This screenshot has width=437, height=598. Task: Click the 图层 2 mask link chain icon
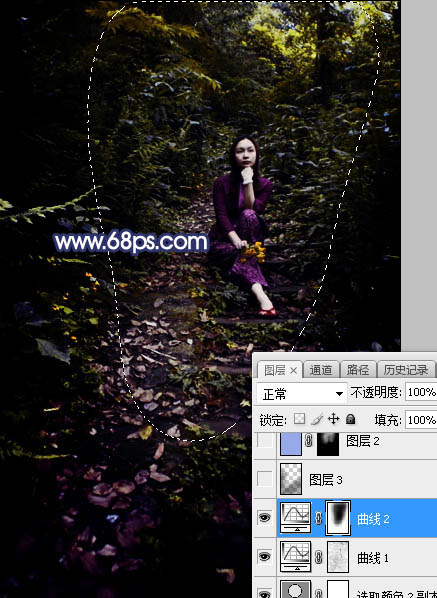[x=309, y=441]
